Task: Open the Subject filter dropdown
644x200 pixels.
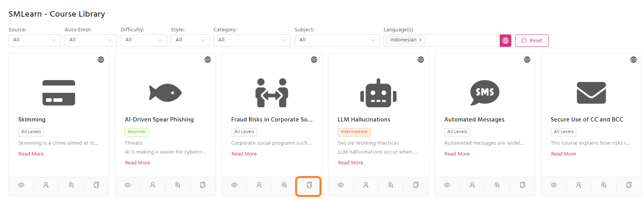Action: coord(337,40)
